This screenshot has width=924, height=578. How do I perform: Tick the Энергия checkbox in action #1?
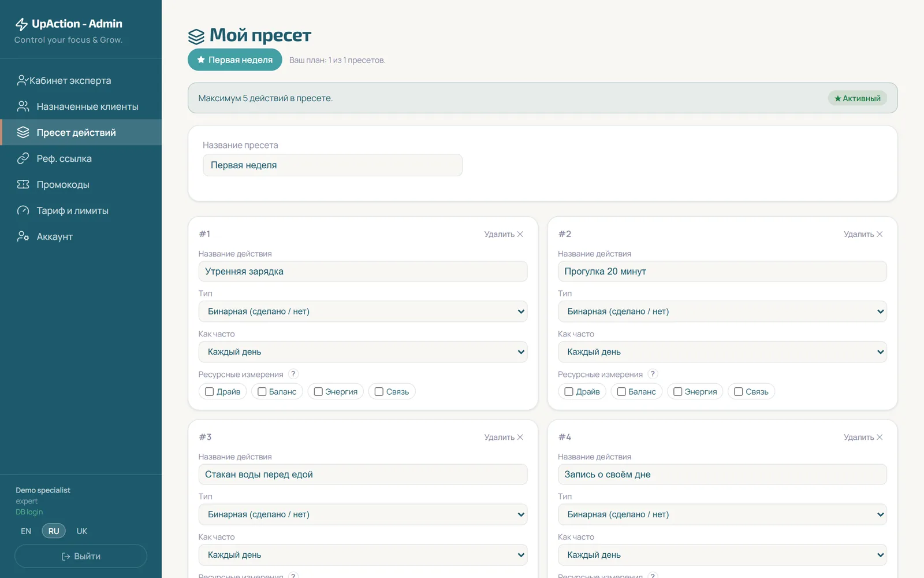point(318,392)
